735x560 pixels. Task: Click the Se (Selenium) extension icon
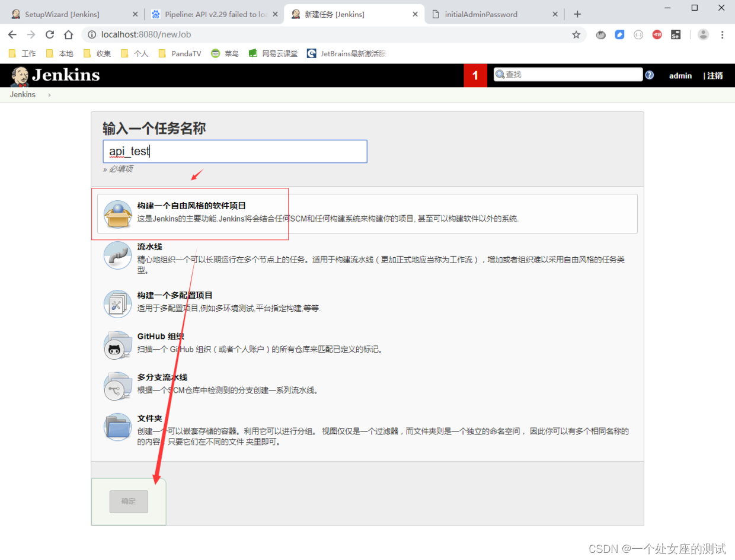[675, 34]
